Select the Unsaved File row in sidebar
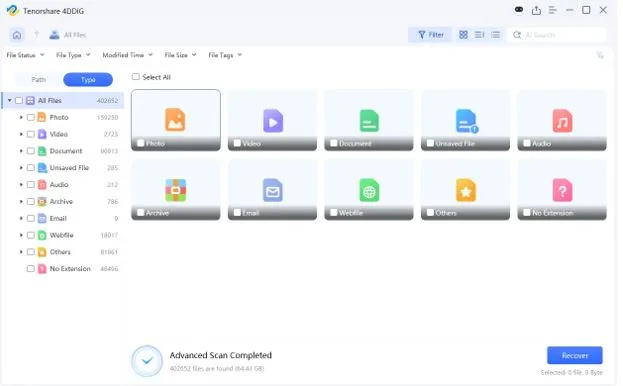Screen dimensions: 623x386 coord(63,168)
